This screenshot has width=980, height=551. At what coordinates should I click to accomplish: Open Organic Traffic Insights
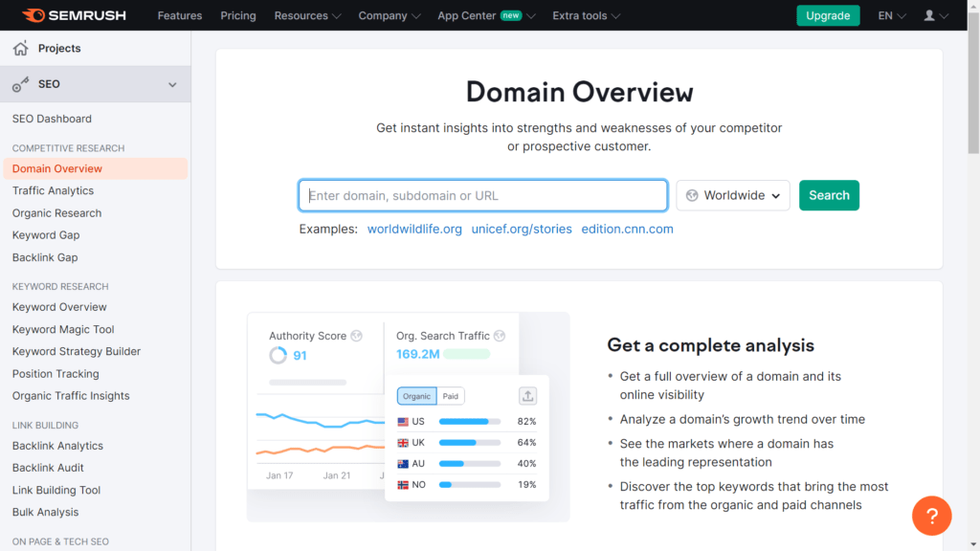(71, 395)
